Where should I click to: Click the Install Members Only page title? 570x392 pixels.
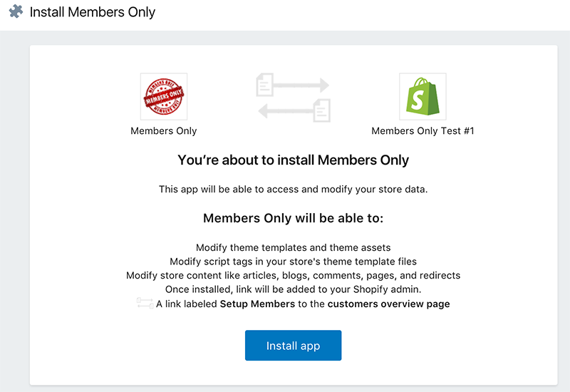93,12
